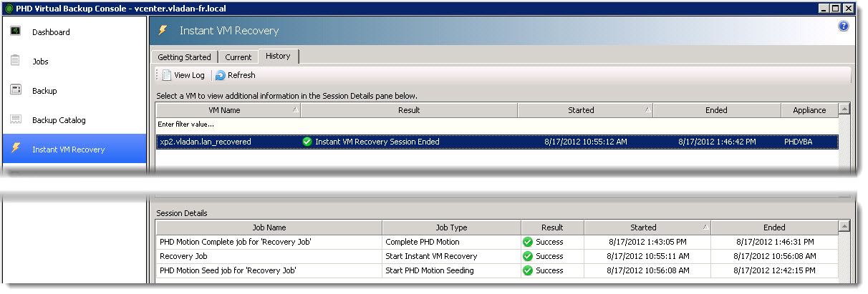
Task: Click the 8/17/2012 10:55:12 AM started cell
Action: point(585,142)
